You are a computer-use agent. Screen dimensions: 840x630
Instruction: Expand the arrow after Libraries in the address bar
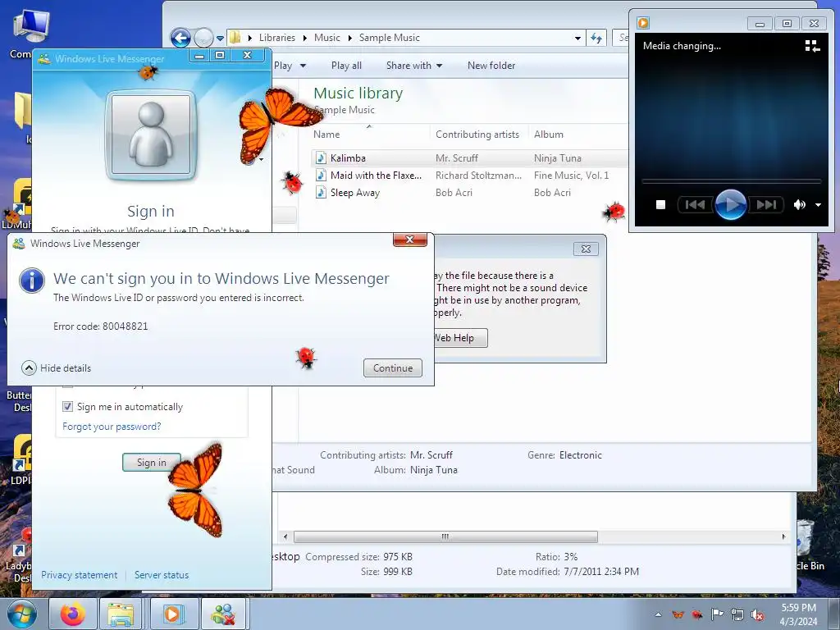tap(305, 38)
